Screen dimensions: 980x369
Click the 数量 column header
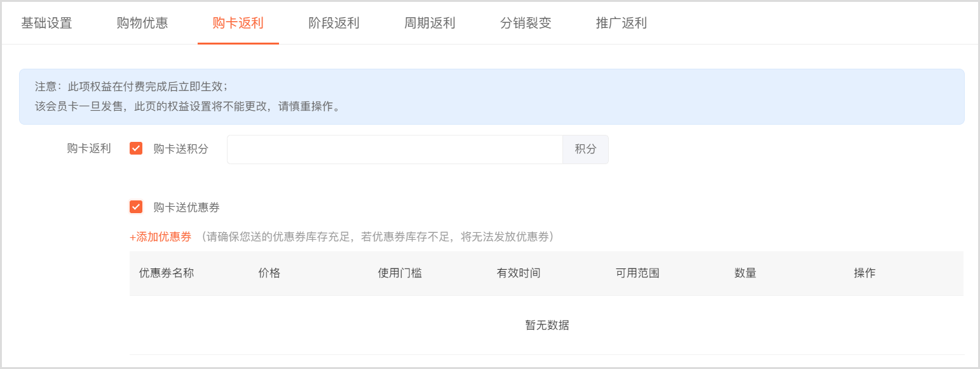click(745, 274)
